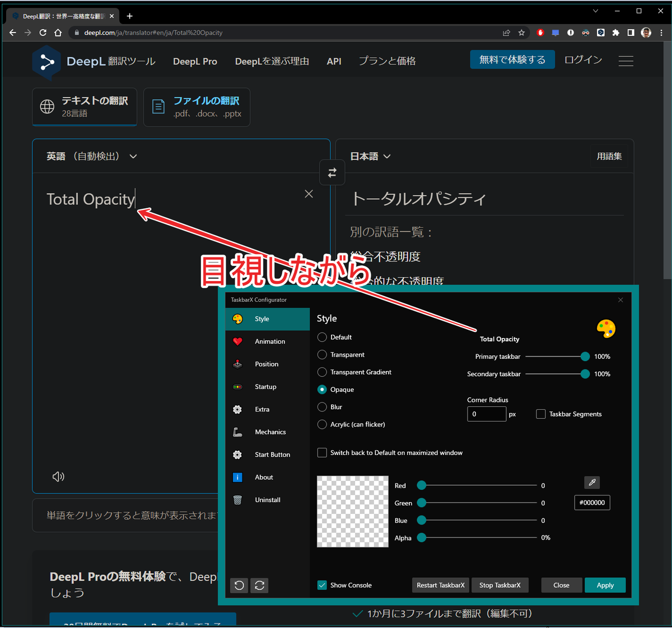Use the eyedropper color picker button
The image size is (672, 628).
592,482
